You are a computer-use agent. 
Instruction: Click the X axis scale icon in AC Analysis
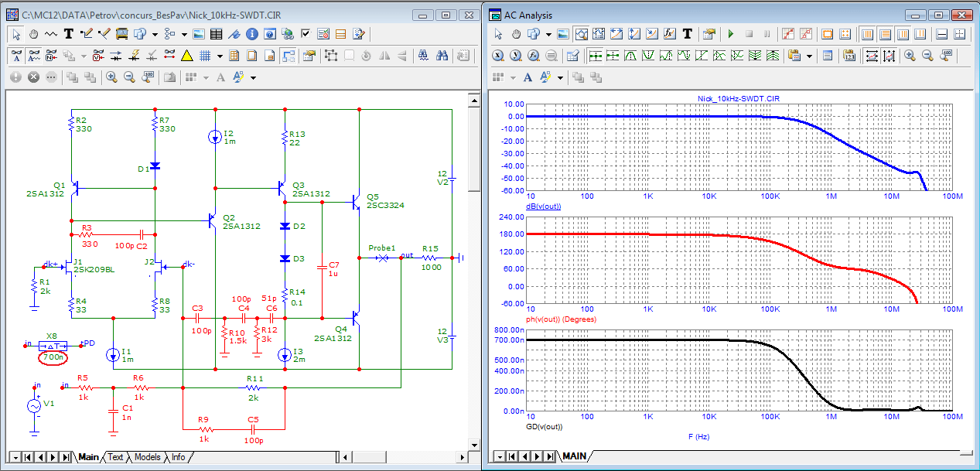pyautogui.click(x=498, y=56)
